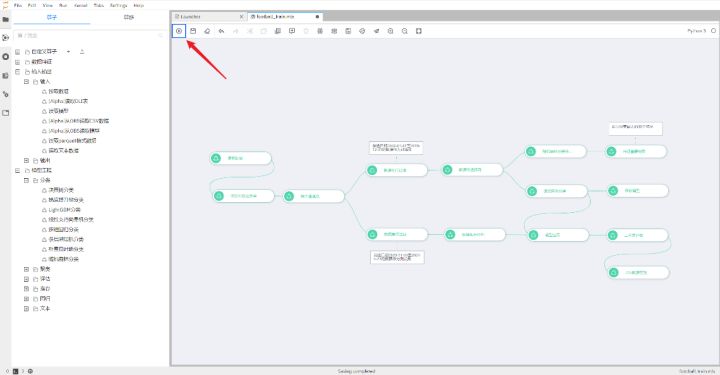Open the tabs panel icon at sidebar bottom

[x=6, y=112]
